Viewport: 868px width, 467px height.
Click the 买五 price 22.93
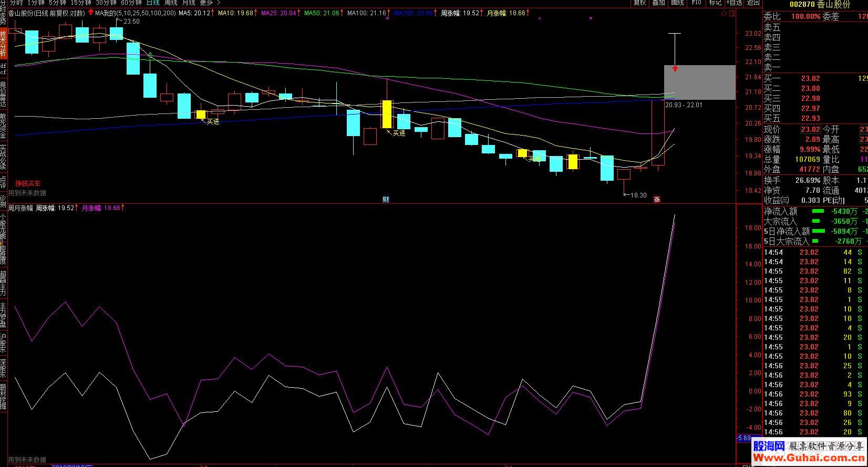[810, 118]
